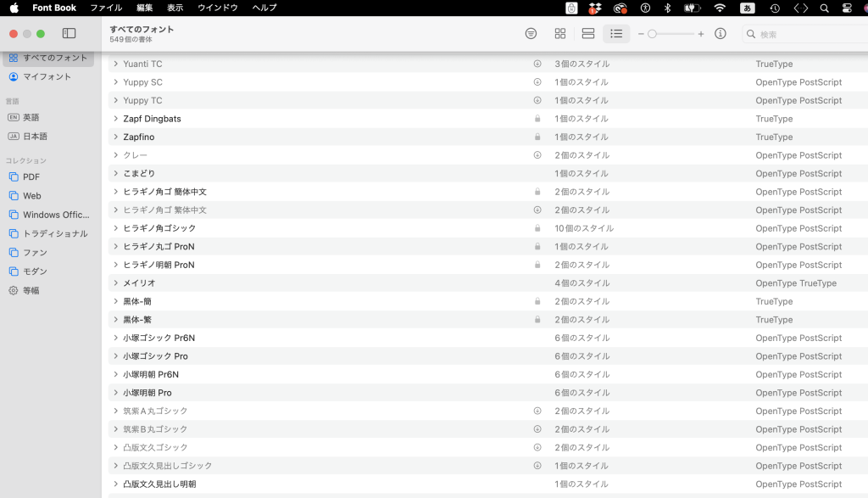The image size is (868, 498).
Task: Expand ヒラギノ角ゴシック font family
Action: coord(116,228)
